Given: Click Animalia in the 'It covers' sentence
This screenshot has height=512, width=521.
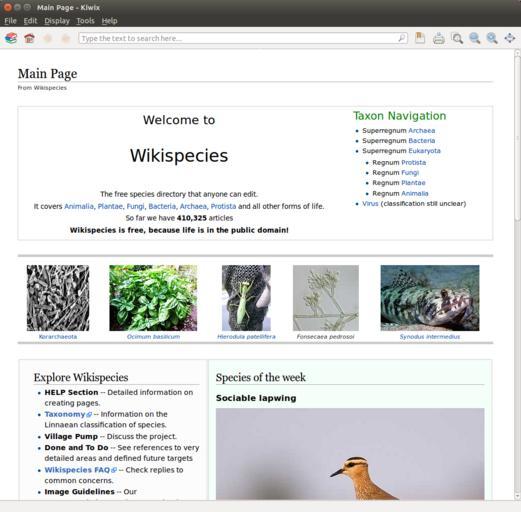Looking at the screenshot, I should point(79,206).
